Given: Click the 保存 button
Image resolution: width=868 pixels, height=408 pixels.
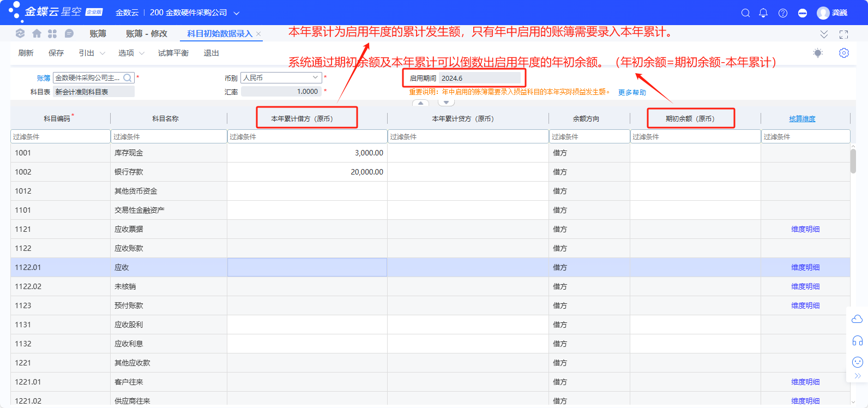Looking at the screenshot, I should 56,53.
